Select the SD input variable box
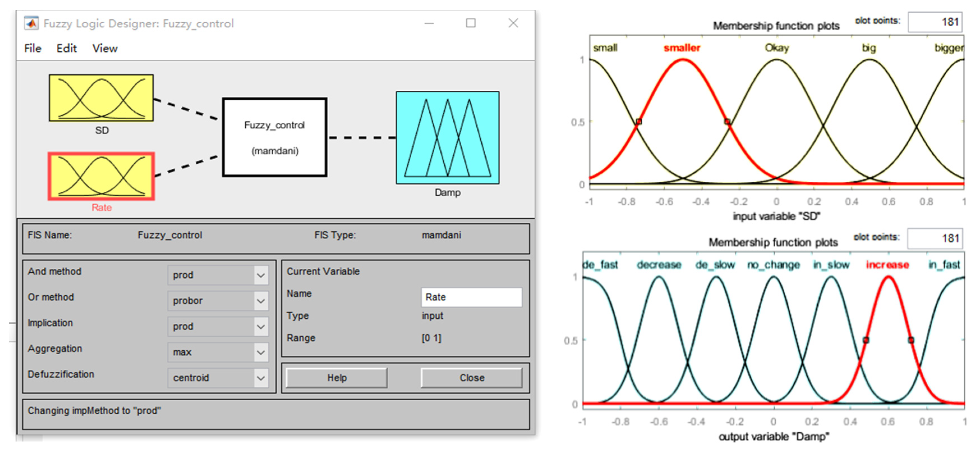 [101, 98]
